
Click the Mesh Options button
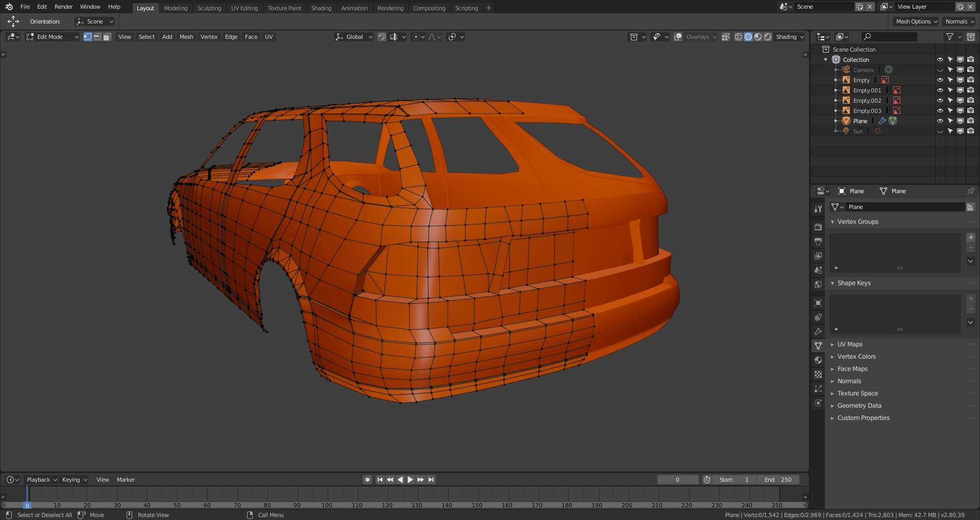point(916,21)
